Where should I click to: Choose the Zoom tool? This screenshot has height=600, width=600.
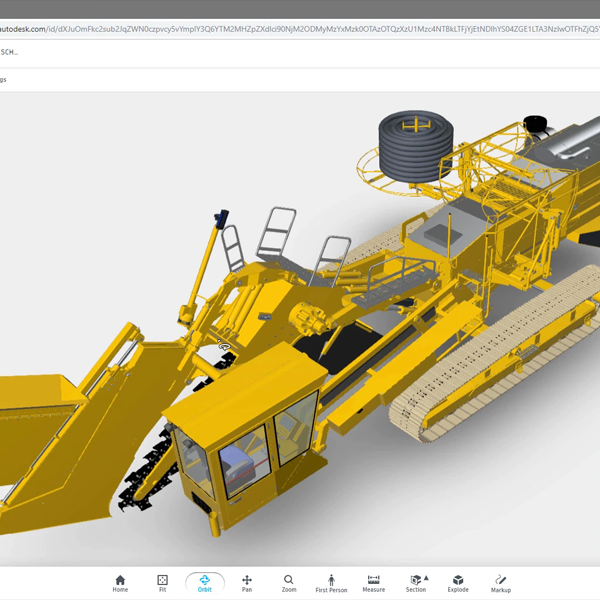(x=289, y=583)
